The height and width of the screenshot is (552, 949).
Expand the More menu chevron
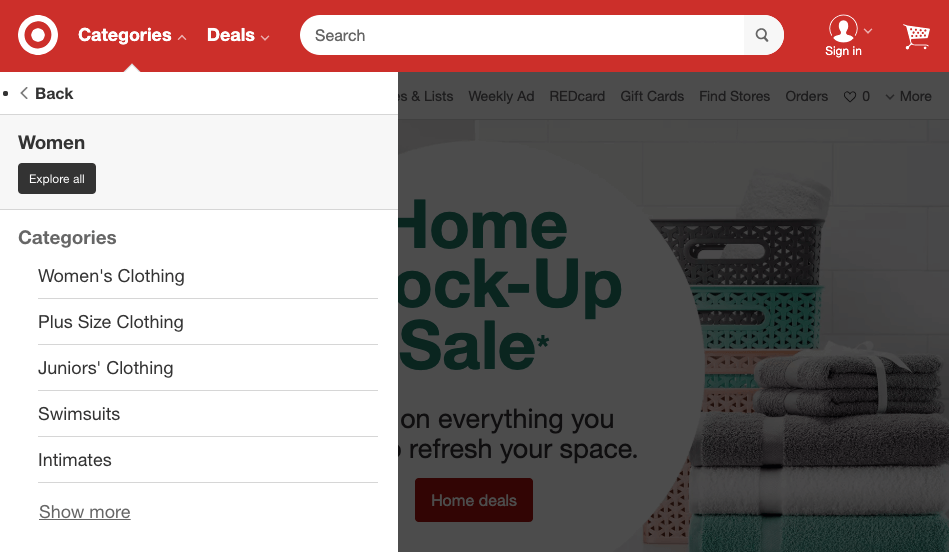tap(890, 97)
